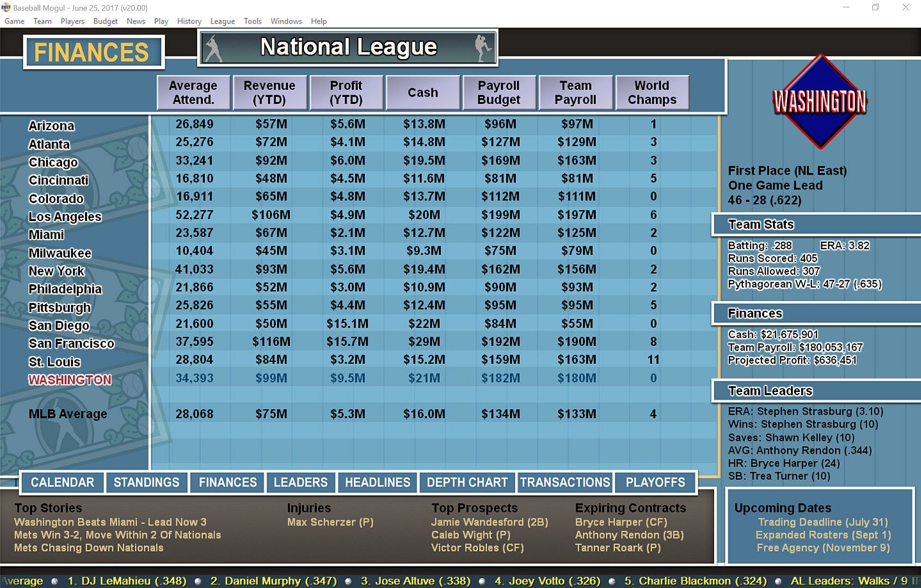
Task: Open Bryce Harper (CF) expiring contract
Action: (621, 522)
